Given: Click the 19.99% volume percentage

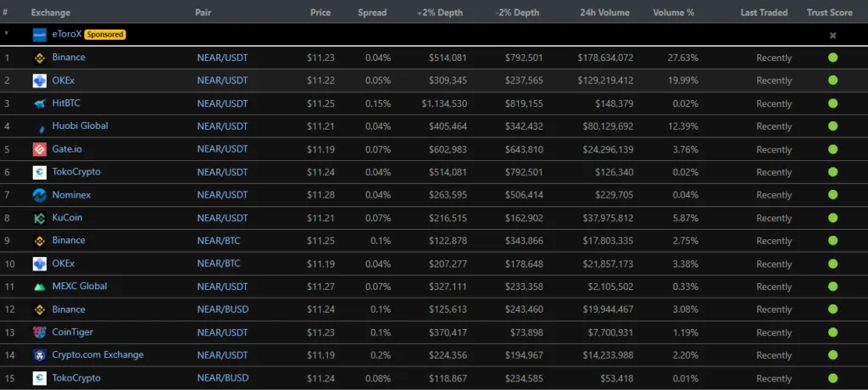Looking at the screenshot, I should tap(683, 81).
